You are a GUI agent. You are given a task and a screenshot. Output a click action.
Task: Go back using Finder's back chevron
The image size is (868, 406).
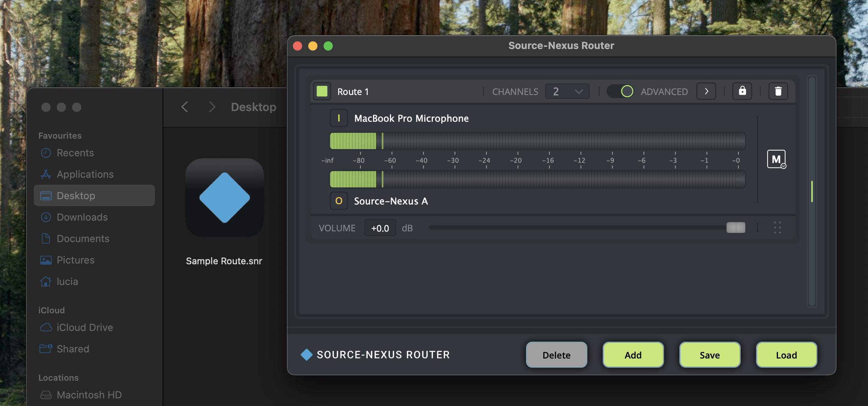pos(185,107)
